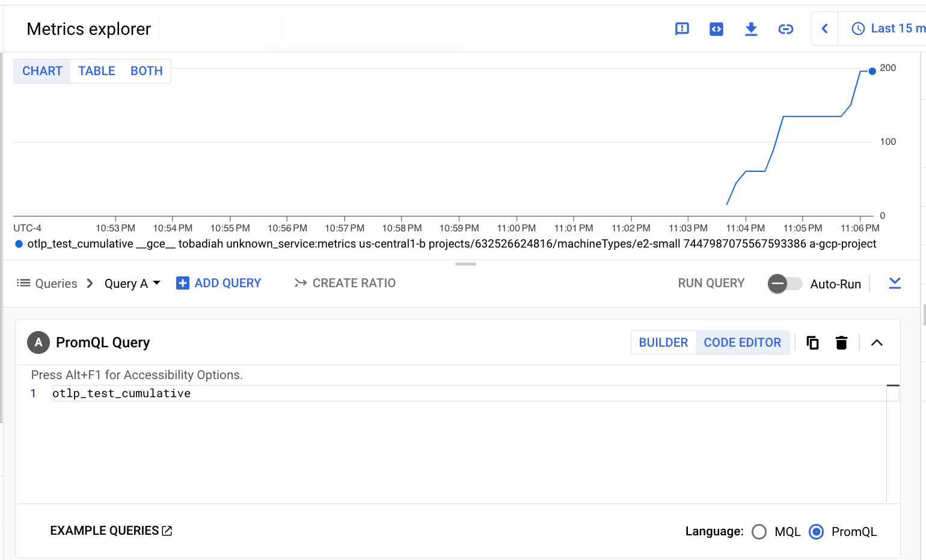926x560 pixels.
Task: Delete Query A using the trash icon
Action: 841,342
